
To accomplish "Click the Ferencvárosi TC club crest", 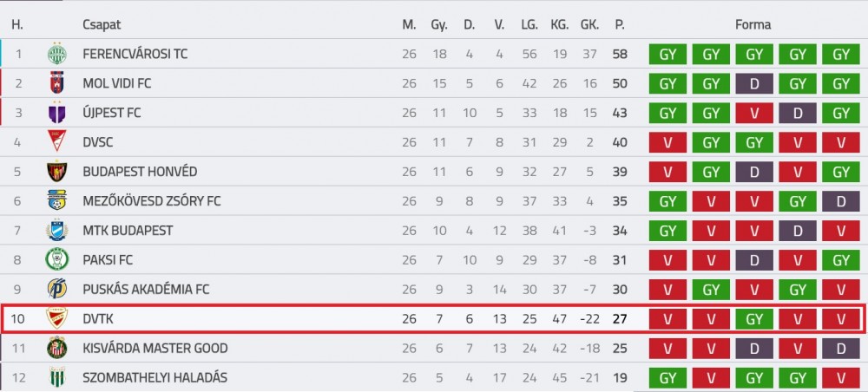I will (x=56, y=54).
